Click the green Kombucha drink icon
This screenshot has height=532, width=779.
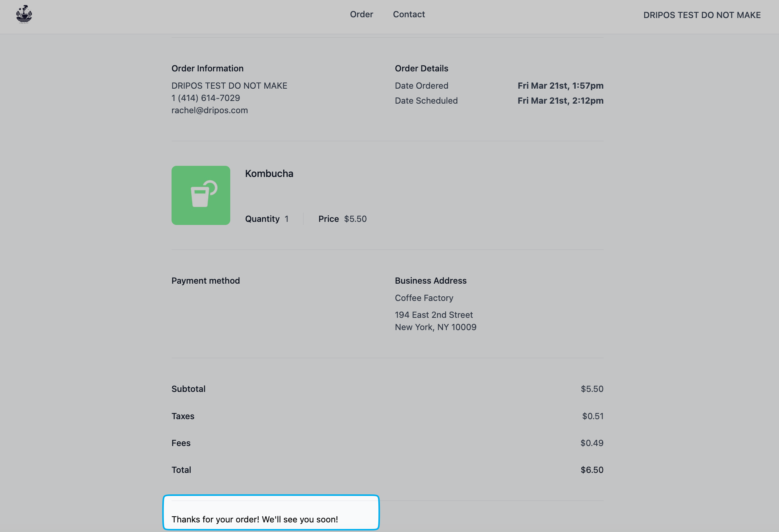point(201,195)
